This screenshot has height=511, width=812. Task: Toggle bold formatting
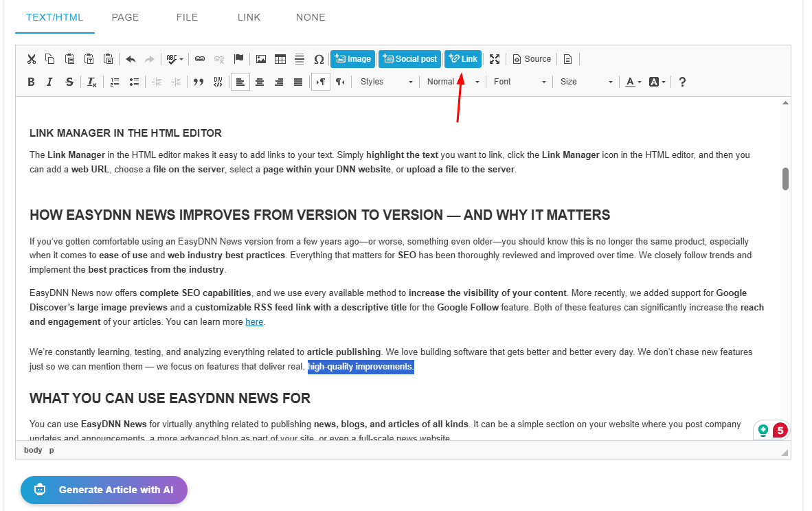(x=31, y=82)
